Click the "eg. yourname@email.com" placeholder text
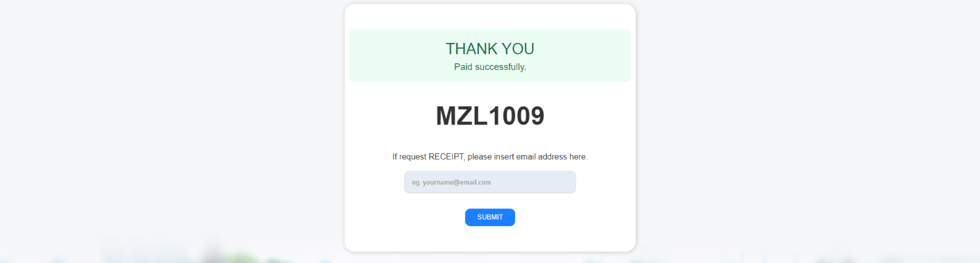980x263 pixels. point(451,183)
